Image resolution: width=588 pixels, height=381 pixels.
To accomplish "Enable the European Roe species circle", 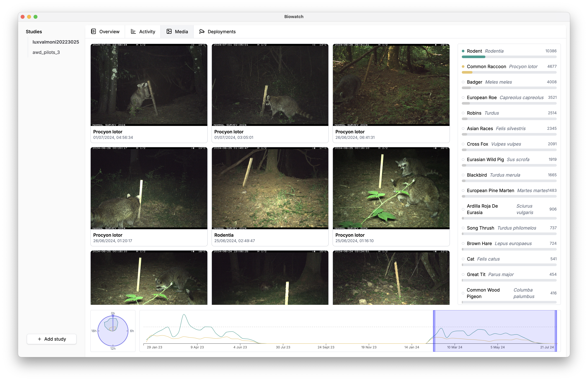I will click(x=463, y=98).
